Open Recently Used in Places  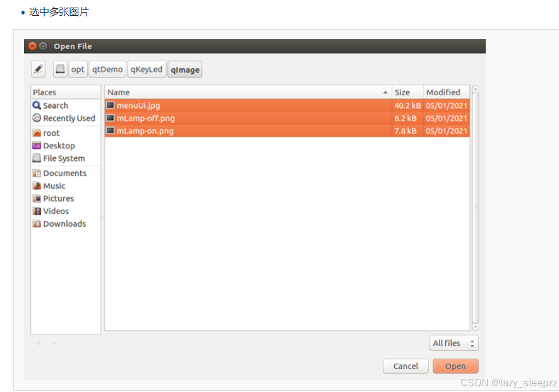coord(66,118)
